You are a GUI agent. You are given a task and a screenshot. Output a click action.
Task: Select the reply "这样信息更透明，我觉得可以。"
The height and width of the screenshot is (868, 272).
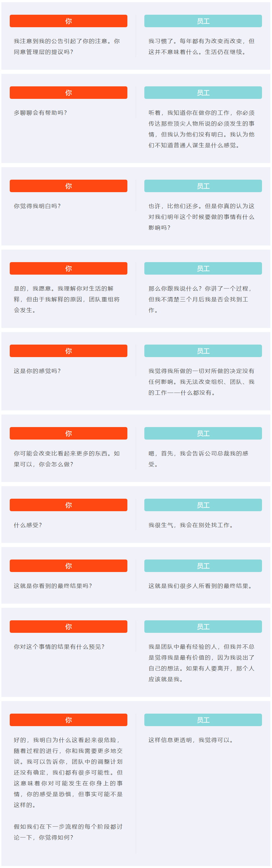191,740
